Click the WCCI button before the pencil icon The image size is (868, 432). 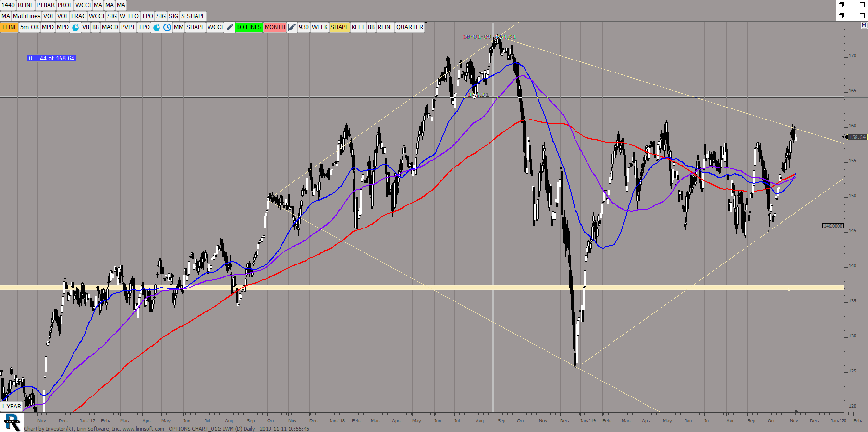coord(215,27)
